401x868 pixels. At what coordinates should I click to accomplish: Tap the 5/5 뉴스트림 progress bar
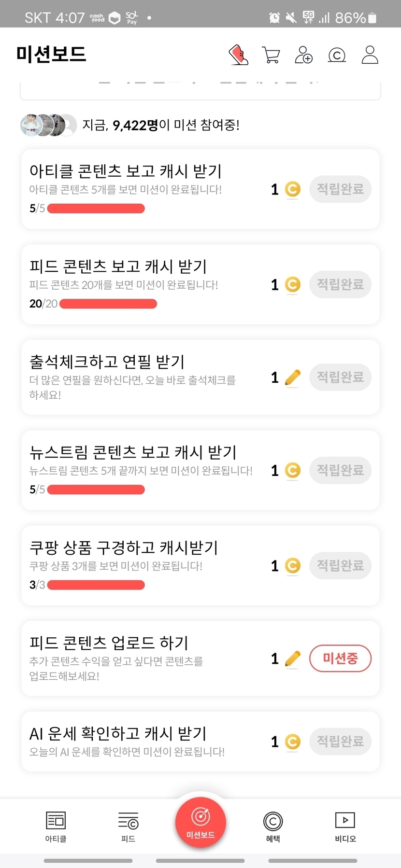pyautogui.click(x=96, y=490)
